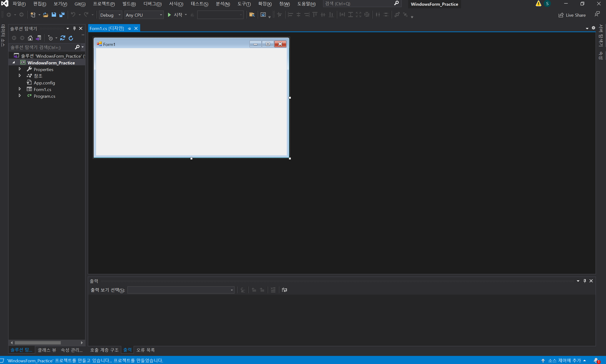
Task: Open the Any CPU platform dropdown
Action: tap(144, 15)
